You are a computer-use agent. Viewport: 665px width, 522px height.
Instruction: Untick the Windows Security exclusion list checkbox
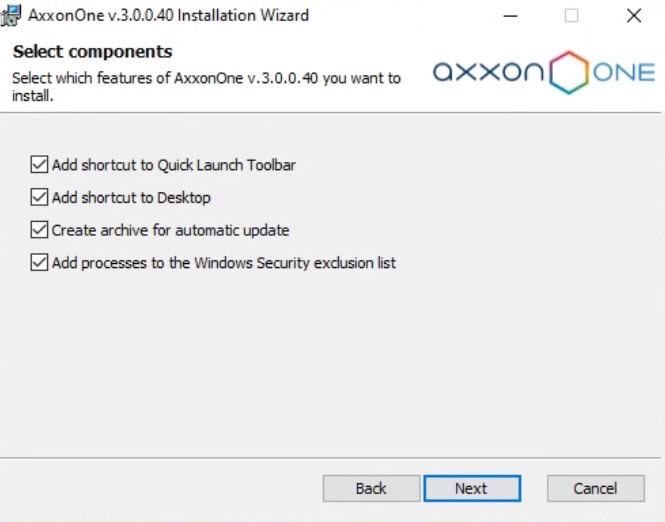40,263
